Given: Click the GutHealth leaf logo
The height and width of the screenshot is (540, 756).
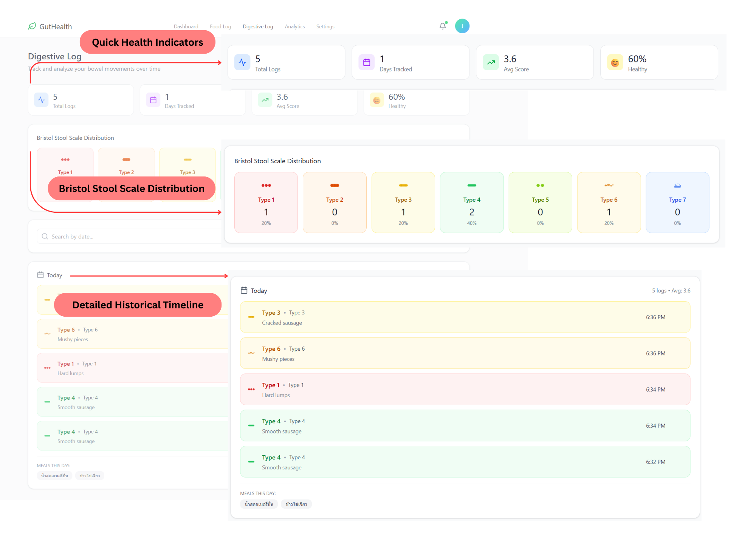Looking at the screenshot, I should tap(32, 26).
